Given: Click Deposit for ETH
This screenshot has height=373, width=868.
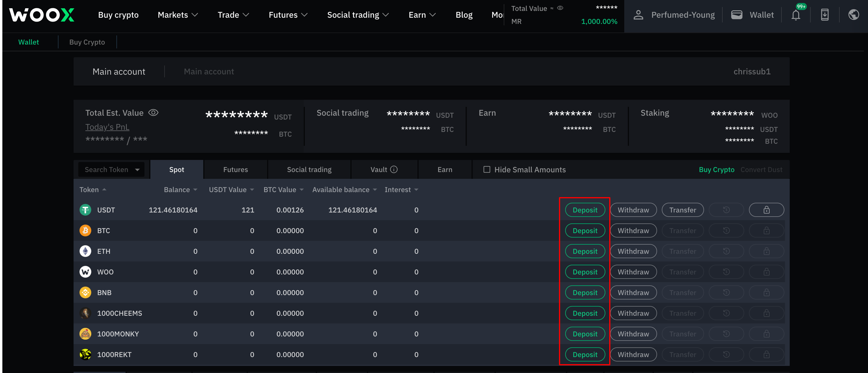Looking at the screenshot, I should click(585, 251).
